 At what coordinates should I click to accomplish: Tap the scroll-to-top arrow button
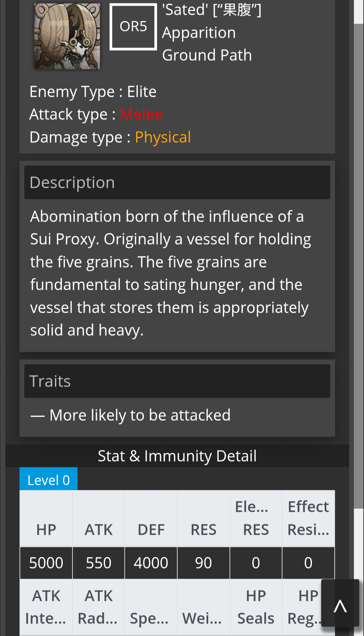pos(340,603)
